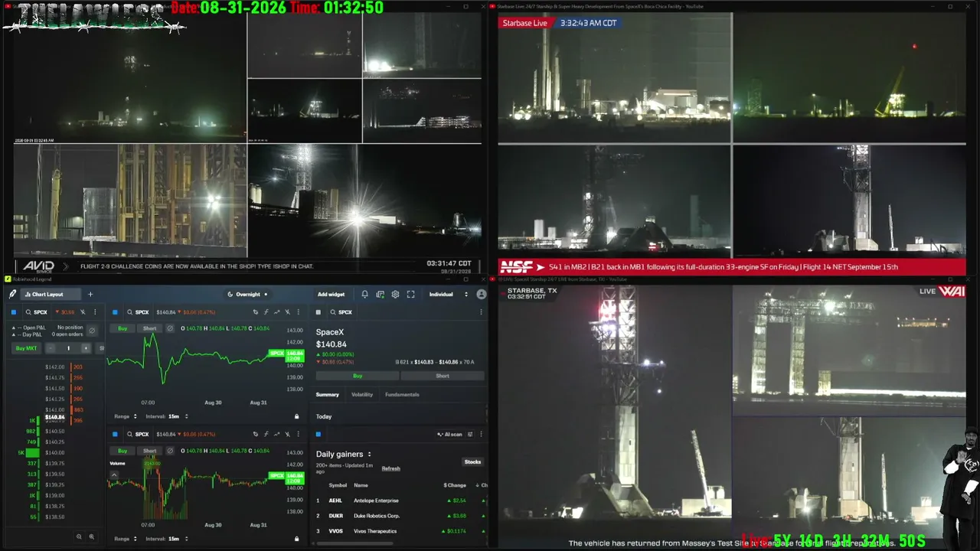Click the flatten icon in the upper chart
The height and width of the screenshot is (551, 980).
[170, 328]
